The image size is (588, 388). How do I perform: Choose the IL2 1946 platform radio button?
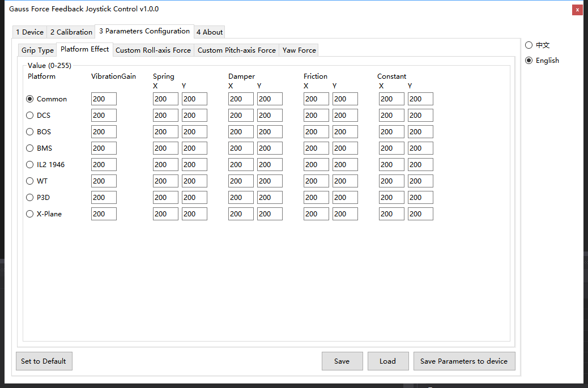[x=45, y=165]
